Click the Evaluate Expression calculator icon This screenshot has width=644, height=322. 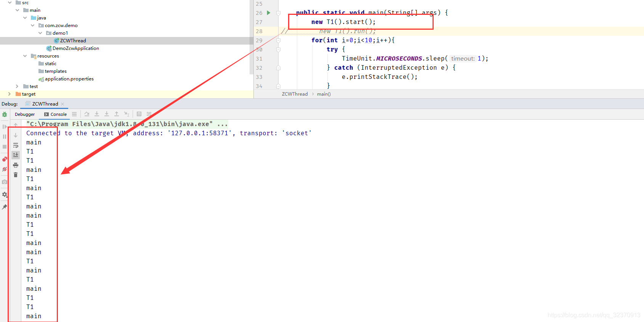click(x=139, y=114)
